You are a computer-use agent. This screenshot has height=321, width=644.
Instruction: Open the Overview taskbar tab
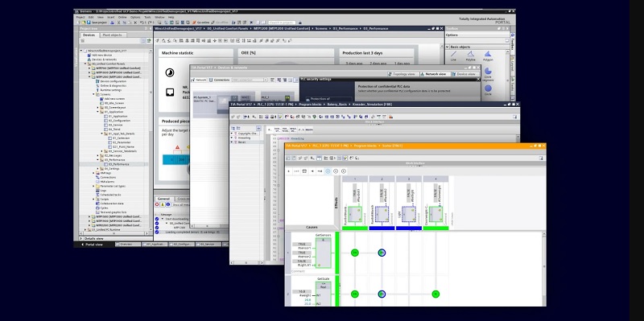(127, 245)
